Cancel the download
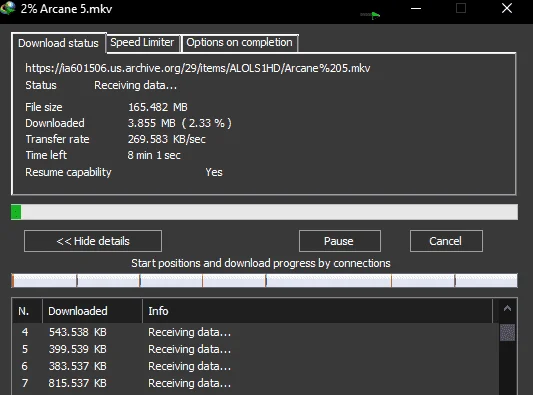 pos(446,241)
